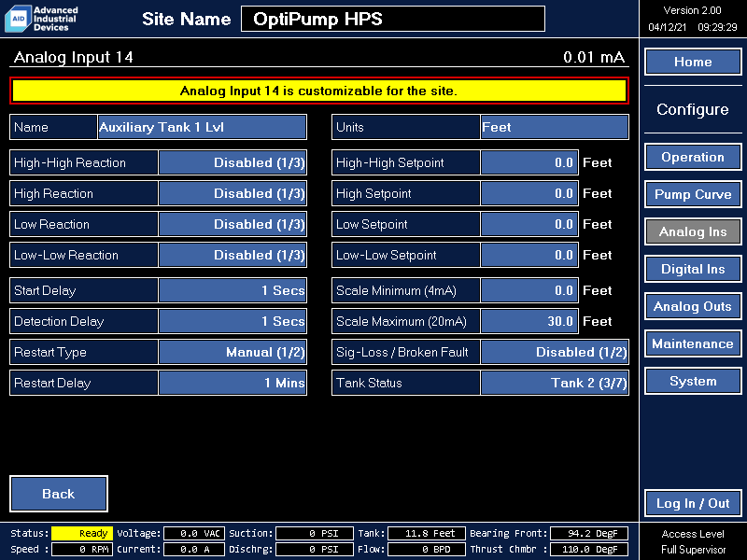Click the Advanced Industrial Devices logo
Image resolution: width=747 pixels, height=560 pixels.
click(41, 19)
